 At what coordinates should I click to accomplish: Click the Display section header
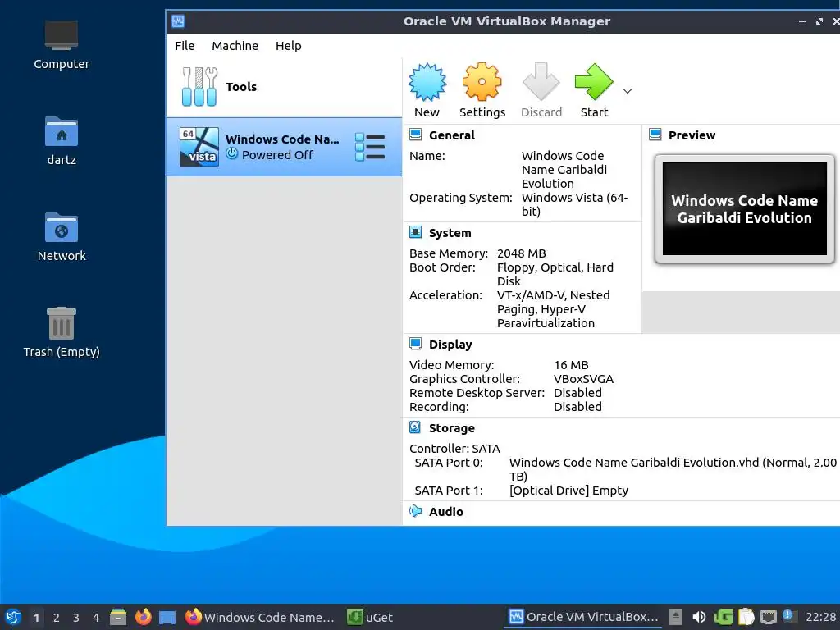[450, 345]
